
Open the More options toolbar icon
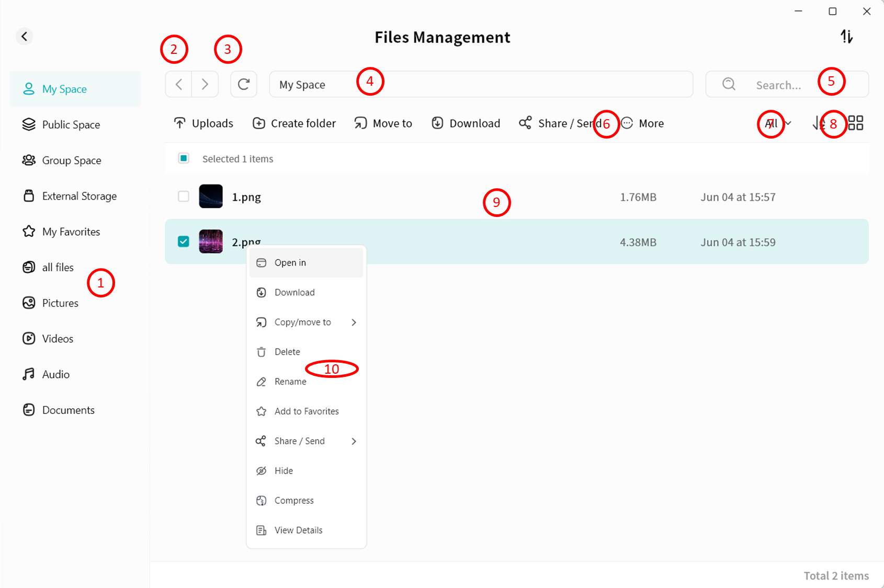[643, 123]
